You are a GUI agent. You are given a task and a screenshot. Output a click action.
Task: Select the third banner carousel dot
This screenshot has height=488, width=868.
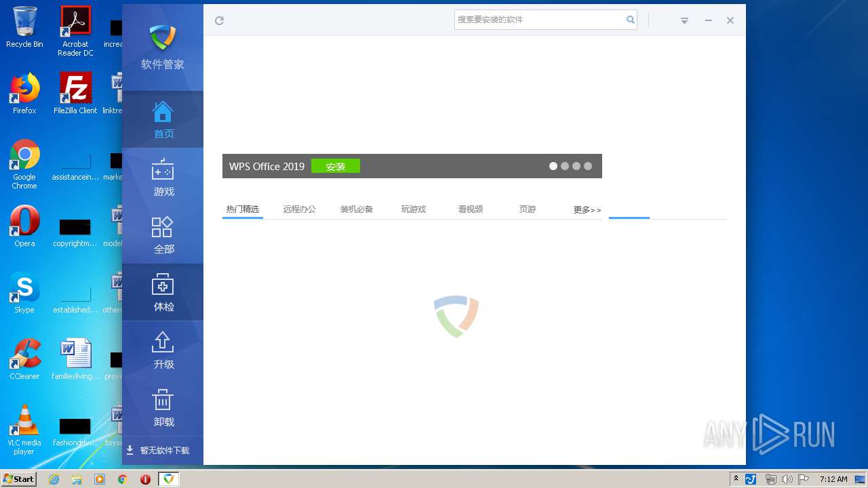tap(576, 166)
